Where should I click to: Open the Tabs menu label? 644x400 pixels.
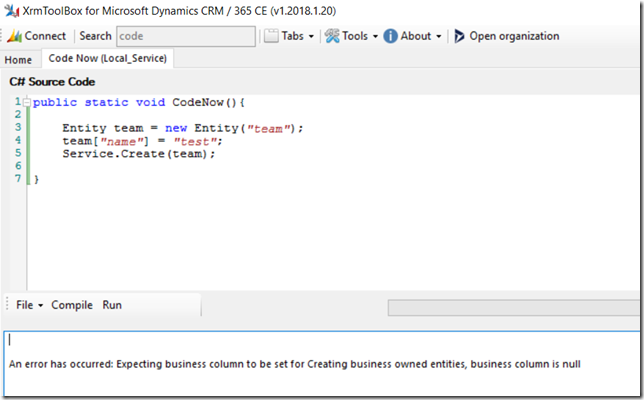click(292, 36)
